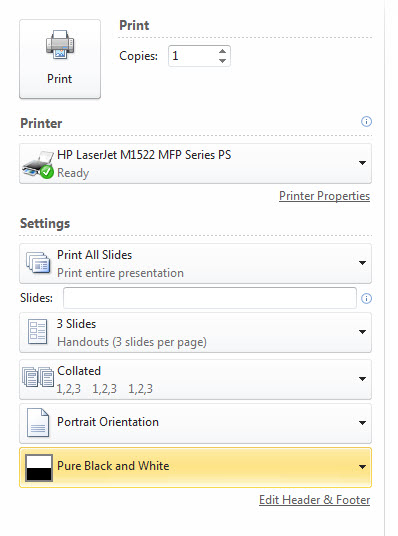The width and height of the screenshot is (398, 536).
Task: Click into the Slides range input field
Action: tap(210, 298)
